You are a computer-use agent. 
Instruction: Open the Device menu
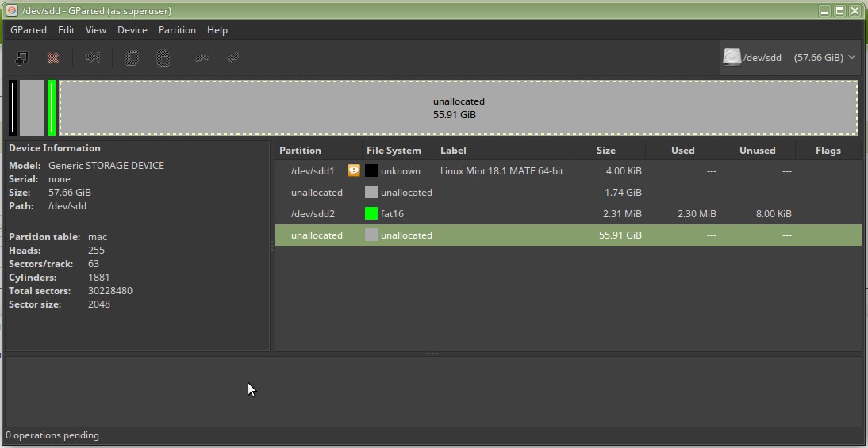point(132,30)
